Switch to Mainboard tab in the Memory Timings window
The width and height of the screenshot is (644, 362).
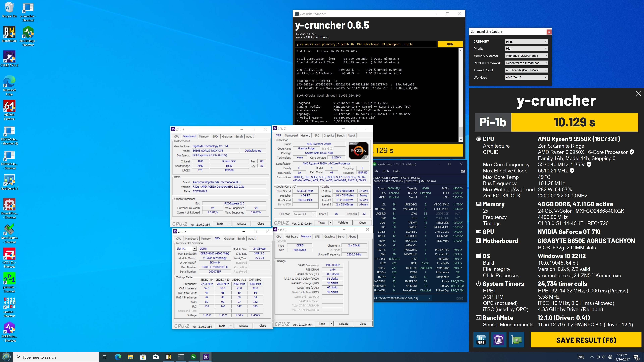[x=292, y=237]
